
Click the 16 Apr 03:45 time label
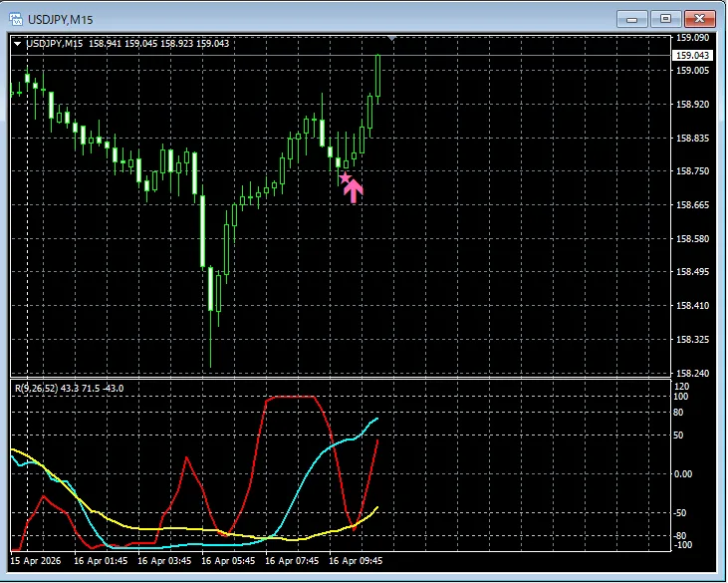coord(164,561)
